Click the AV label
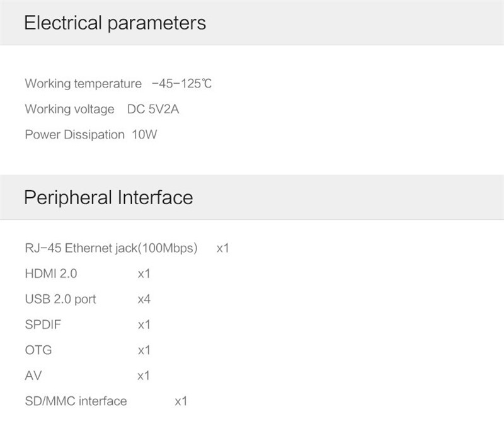The width and height of the screenshot is (504, 424). (x=33, y=375)
